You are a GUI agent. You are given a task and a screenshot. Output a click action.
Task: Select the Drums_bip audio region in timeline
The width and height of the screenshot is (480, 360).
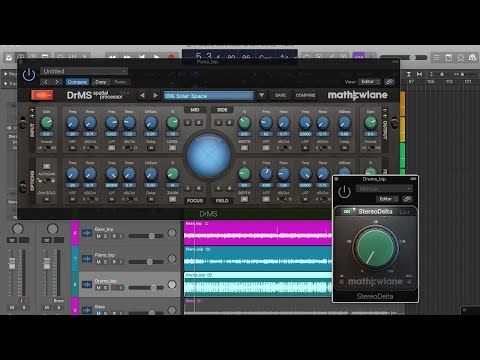click(258, 284)
